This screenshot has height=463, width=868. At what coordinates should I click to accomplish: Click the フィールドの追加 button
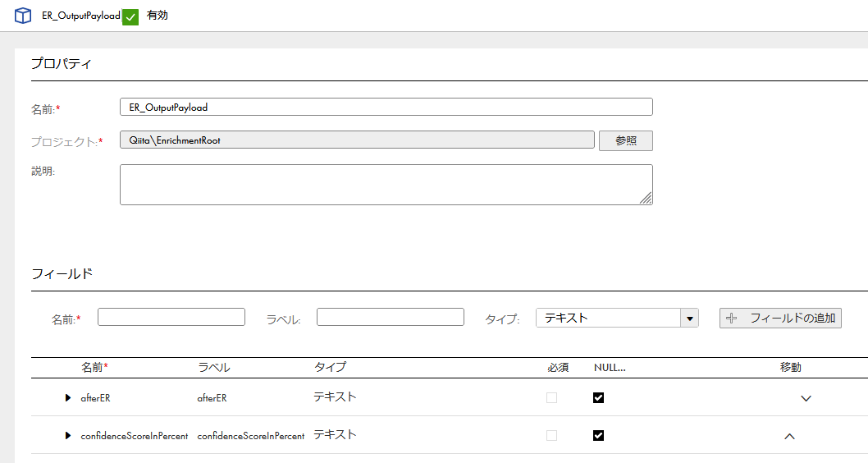pyautogui.click(x=780, y=318)
